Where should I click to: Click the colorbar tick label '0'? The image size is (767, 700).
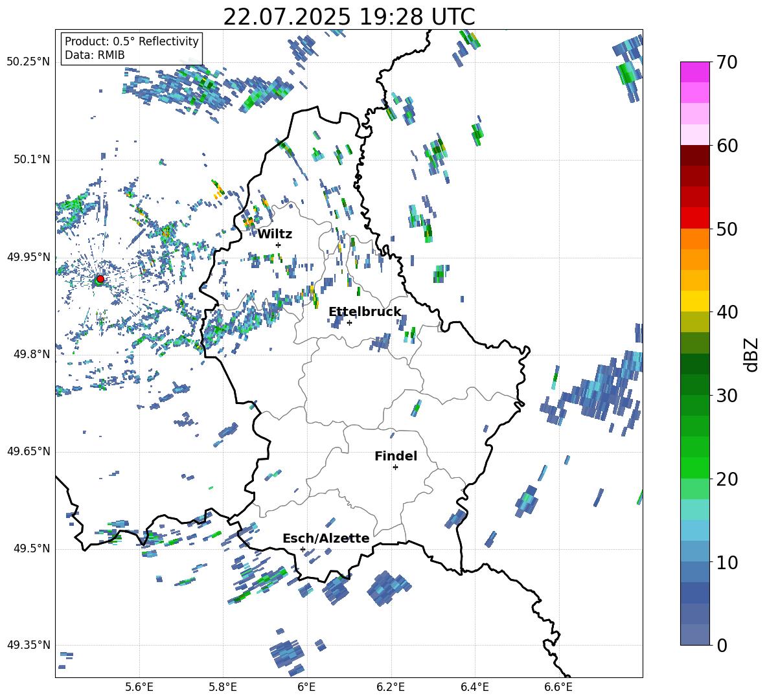point(722,646)
